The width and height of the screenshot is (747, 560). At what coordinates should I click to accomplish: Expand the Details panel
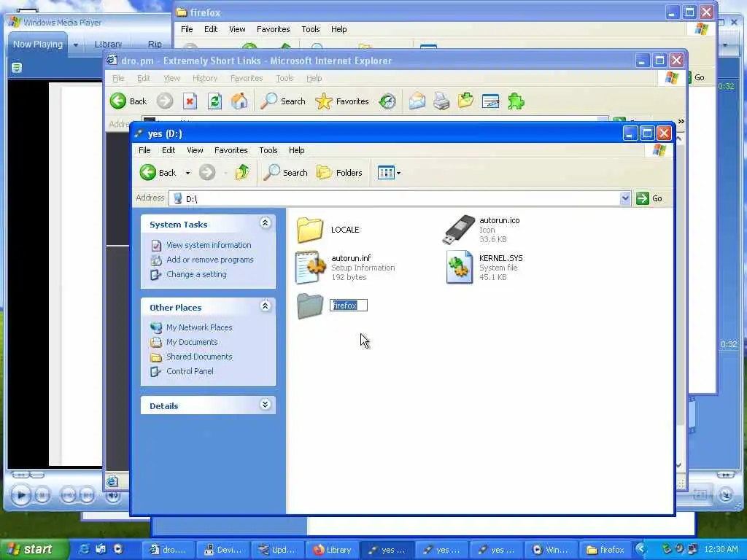[266, 404]
